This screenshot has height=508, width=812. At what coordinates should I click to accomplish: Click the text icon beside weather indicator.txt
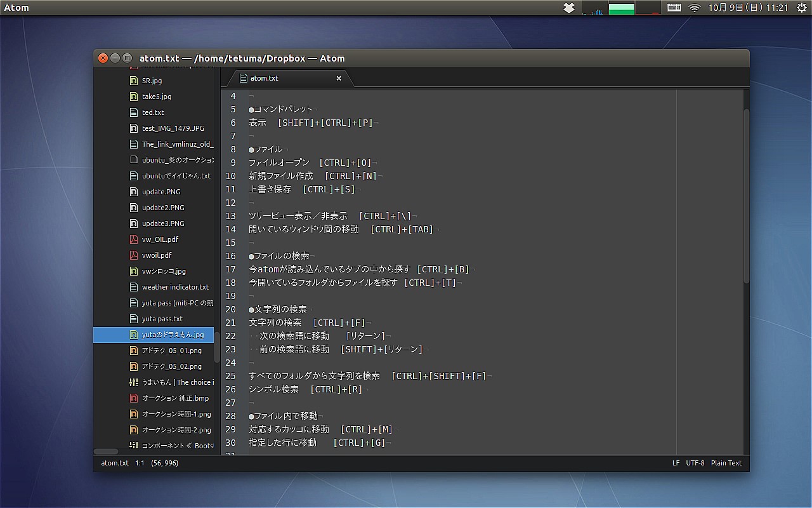[x=133, y=287]
